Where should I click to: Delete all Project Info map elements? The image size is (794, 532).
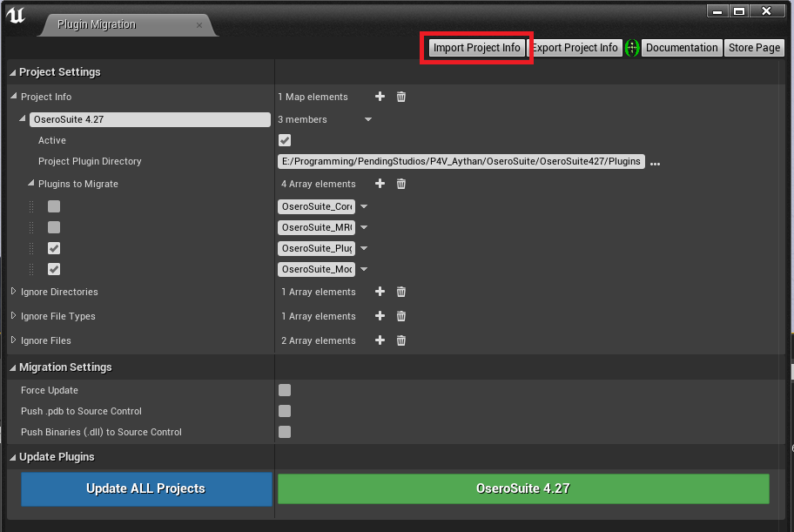pos(401,97)
